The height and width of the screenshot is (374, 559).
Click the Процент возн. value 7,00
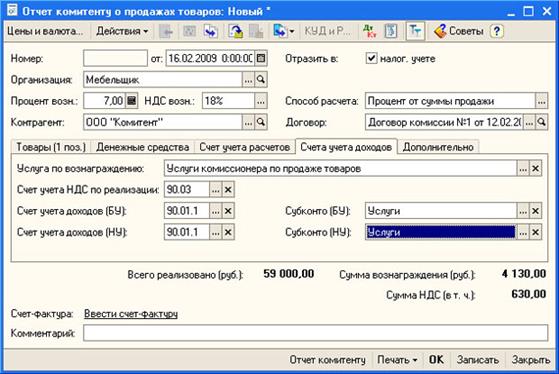click(105, 101)
